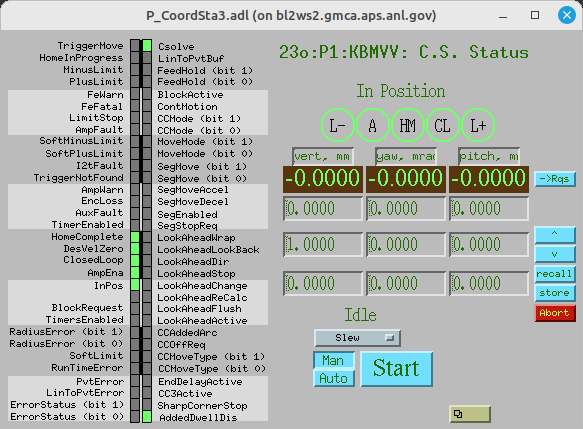Maximize the P_CoordSta3.adl window
The height and width of the screenshot is (429, 583).
coord(535,15)
